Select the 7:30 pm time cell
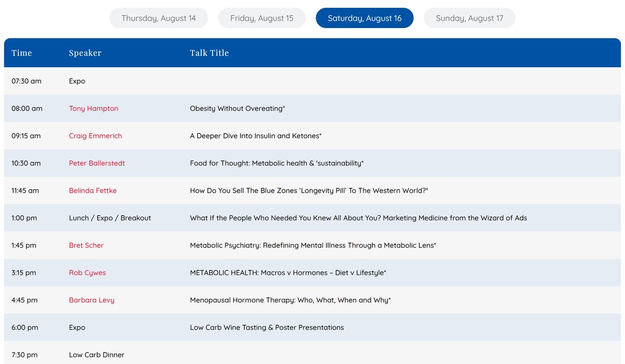The width and height of the screenshot is (625, 364). coord(24,355)
